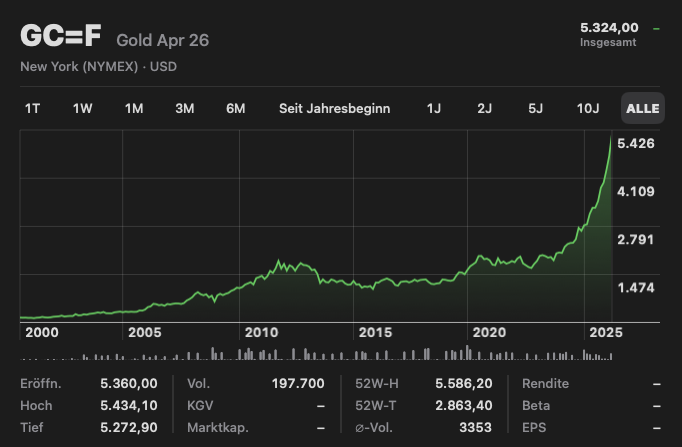The image size is (682, 447).
Task: Click the 52W-T value 2.863,40
Action: (x=464, y=406)
